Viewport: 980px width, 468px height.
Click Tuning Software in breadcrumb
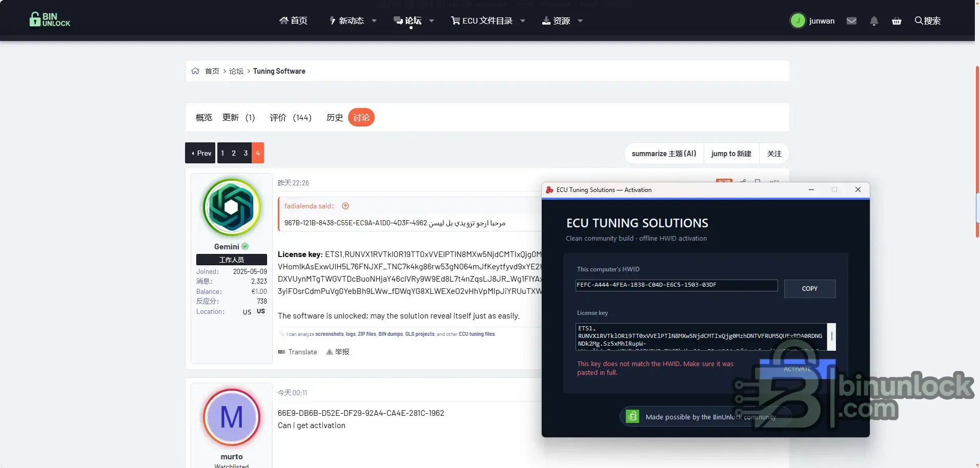tap(279, 71)
